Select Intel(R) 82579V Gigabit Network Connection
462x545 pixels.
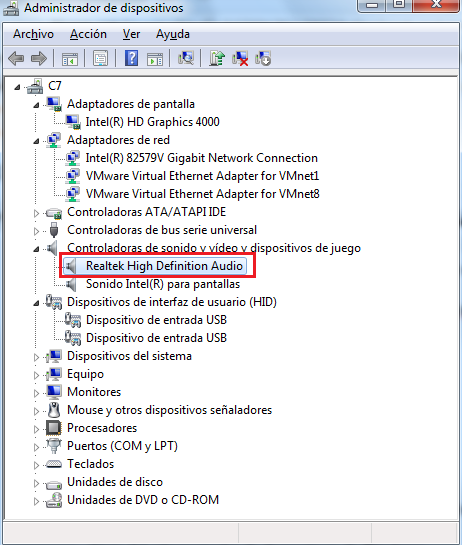click(x=202, y=158)
